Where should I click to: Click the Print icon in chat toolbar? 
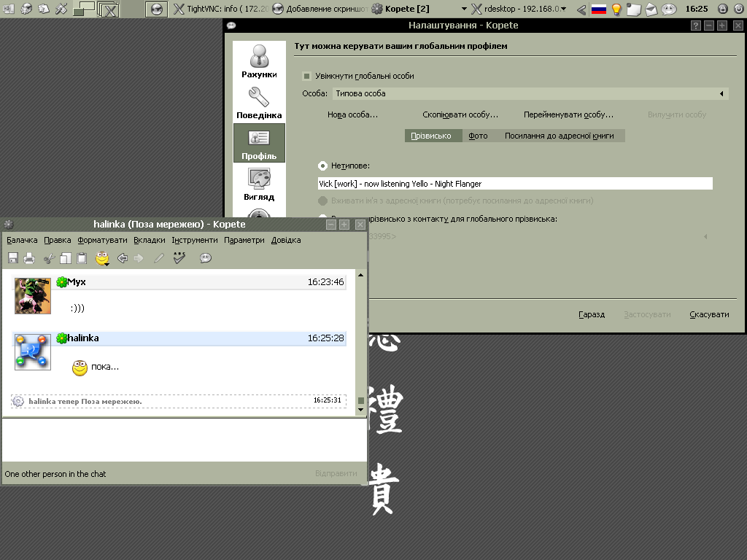click(x=29, y=258)
